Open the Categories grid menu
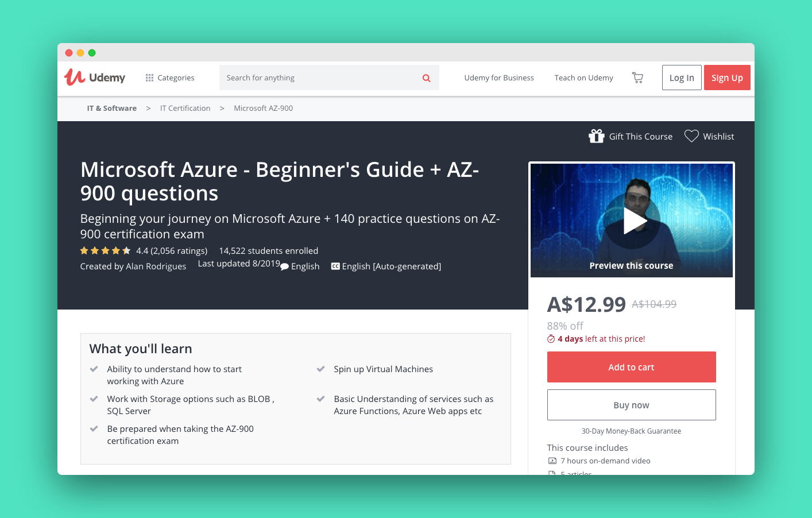 pyautogui.click(x=170, y=78)
